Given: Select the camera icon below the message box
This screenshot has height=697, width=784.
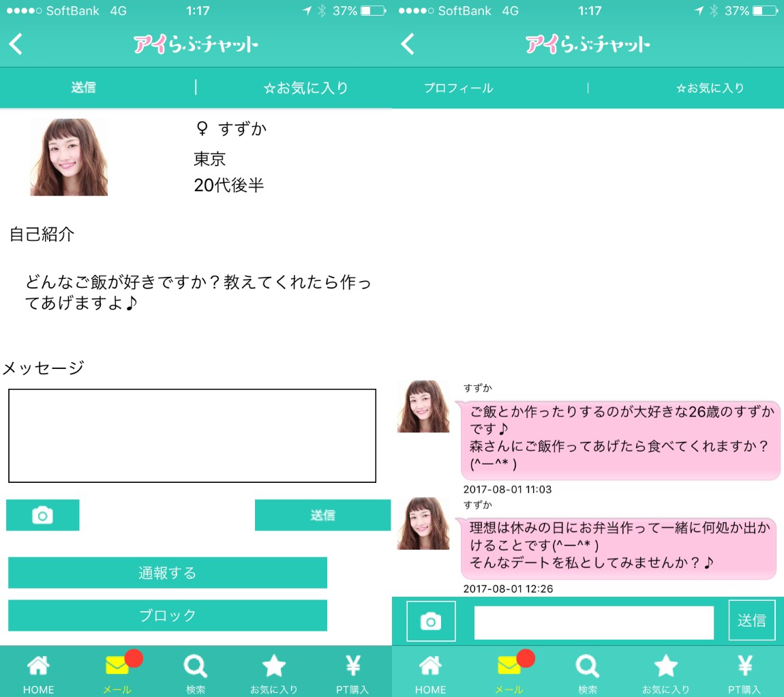Looking at the screenshot, I should pyautogui.click(x=42, y=516).
